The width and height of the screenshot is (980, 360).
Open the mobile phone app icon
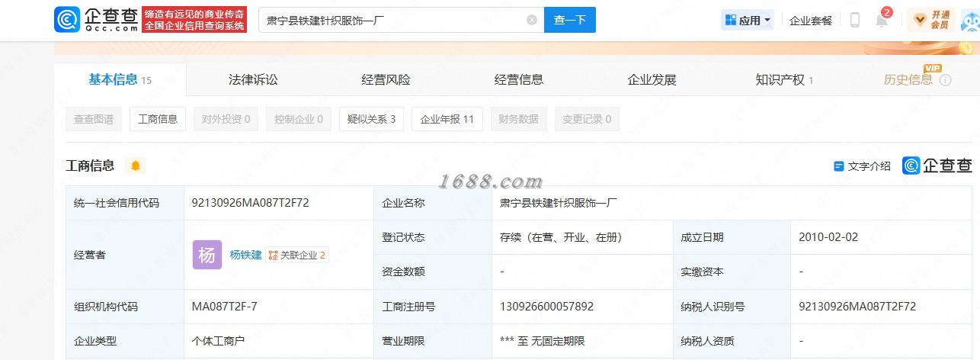point(855,20)
